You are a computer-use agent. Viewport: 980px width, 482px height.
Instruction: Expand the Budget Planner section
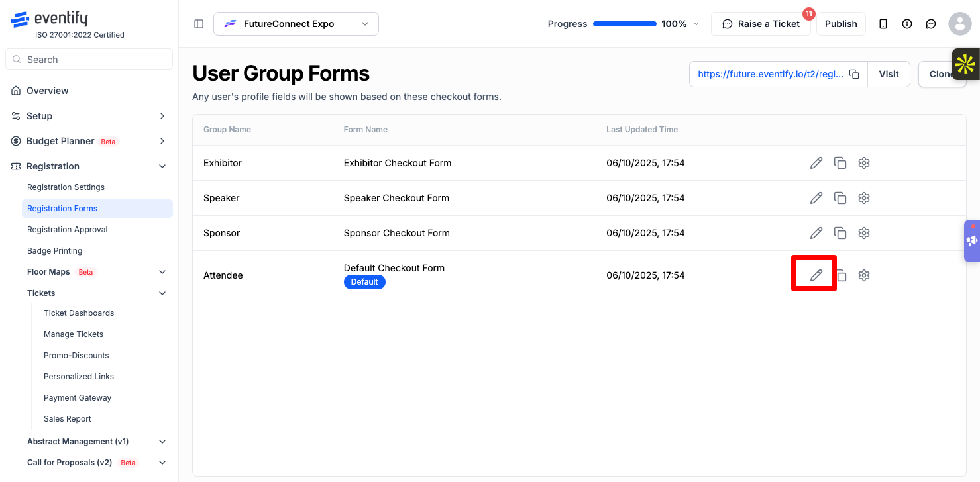[162, 141]
